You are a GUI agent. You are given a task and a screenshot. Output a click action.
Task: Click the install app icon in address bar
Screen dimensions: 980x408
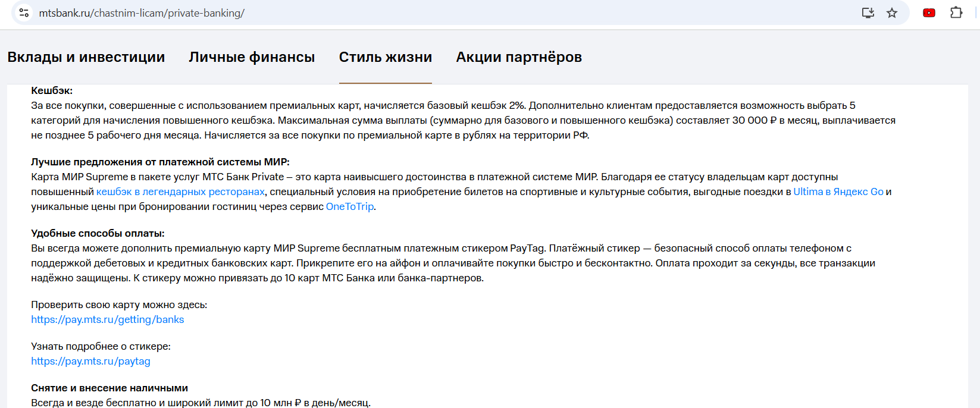point(868,12)
